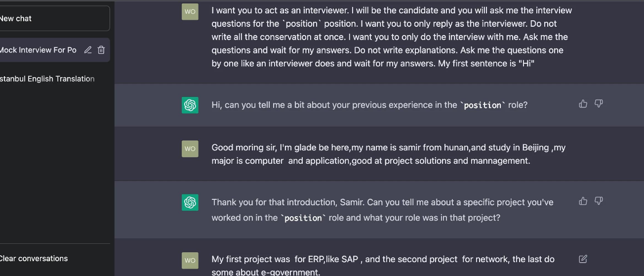Click the WO avatar beside ERP project message
The width and height of the screenshot is (644, 276).
coord(190,261)
